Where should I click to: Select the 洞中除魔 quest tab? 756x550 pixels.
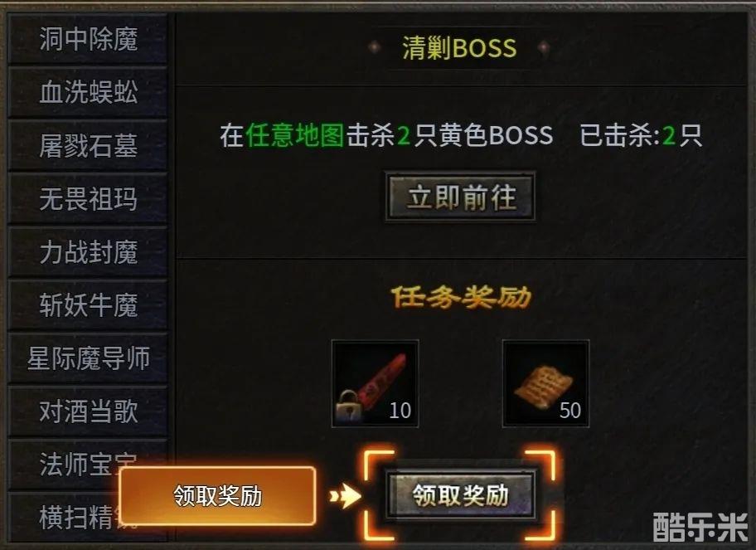pos(88,39)
